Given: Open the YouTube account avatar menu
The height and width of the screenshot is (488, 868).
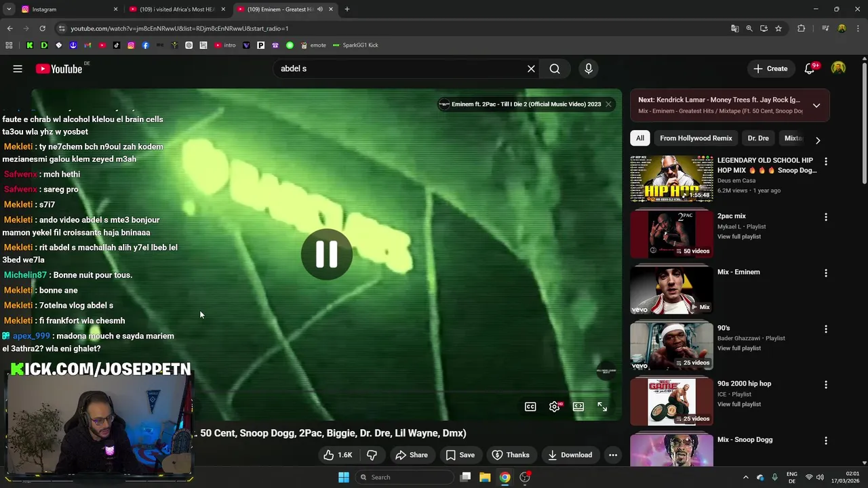Looking at the screenshot, I should tap(839, 68).
